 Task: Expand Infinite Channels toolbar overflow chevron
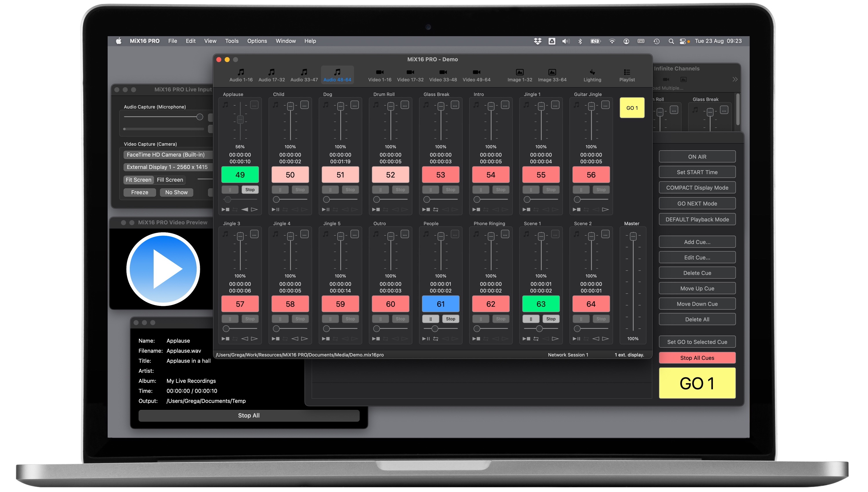[x=735, y=79]
